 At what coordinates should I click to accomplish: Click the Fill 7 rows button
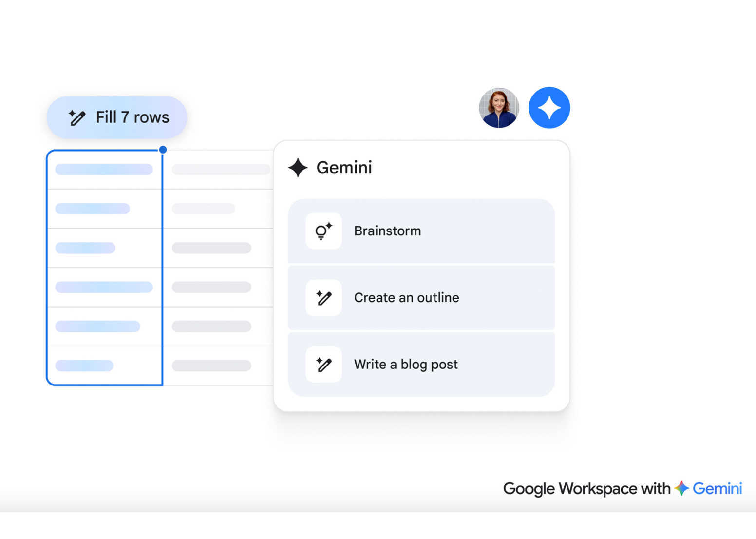click(117, 117)
